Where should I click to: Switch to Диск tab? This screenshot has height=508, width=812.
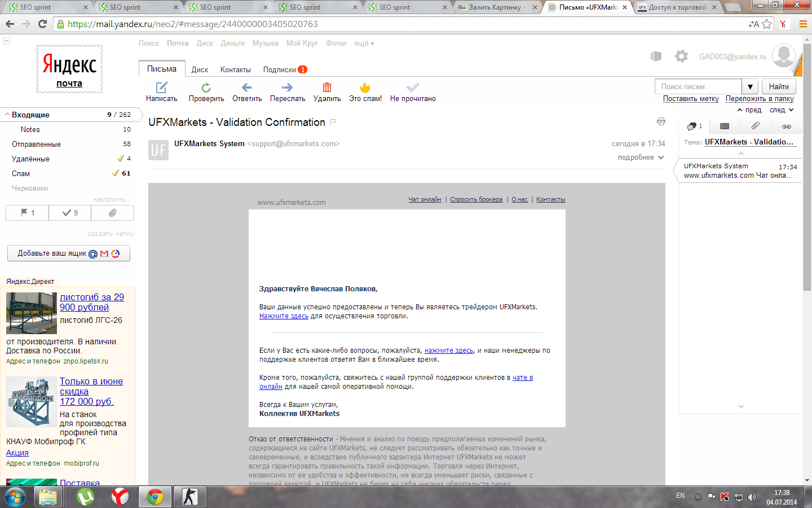click(x=200, y=70)
